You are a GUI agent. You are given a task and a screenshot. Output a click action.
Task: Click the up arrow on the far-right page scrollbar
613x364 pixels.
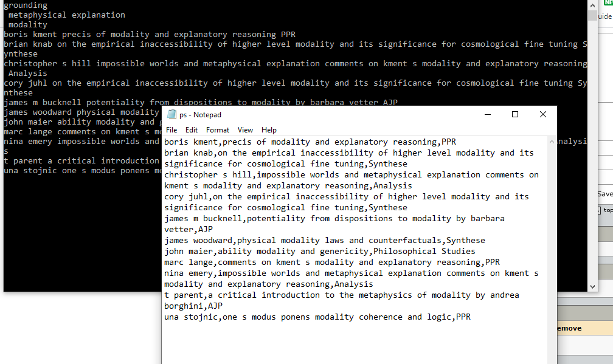point(592,6)
